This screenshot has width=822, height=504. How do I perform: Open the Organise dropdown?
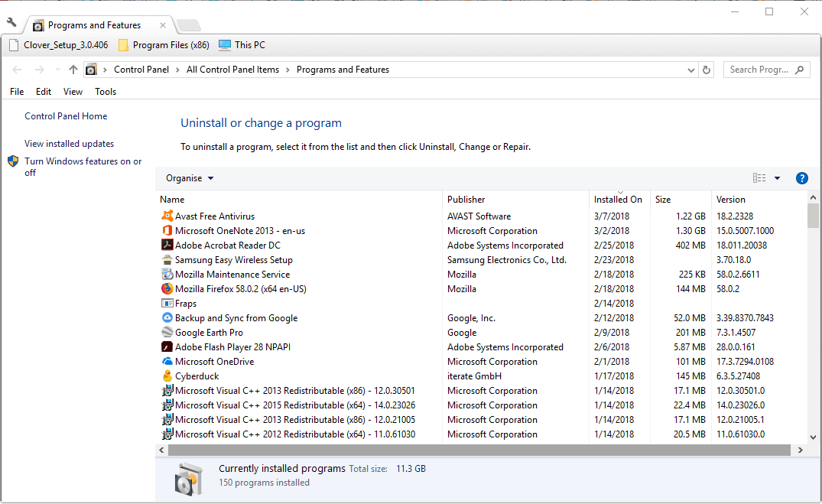pos(189,178)
